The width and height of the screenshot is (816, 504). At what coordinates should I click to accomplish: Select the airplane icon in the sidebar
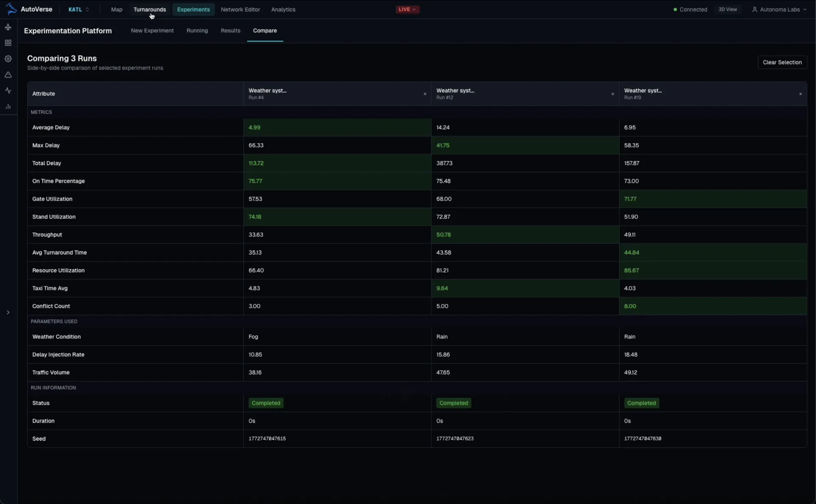point(8,27)
